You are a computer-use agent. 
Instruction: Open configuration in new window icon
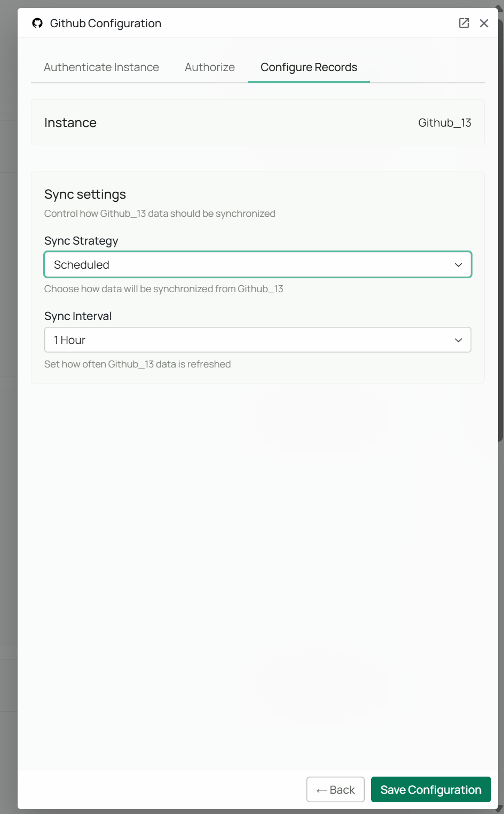point(464,23)
